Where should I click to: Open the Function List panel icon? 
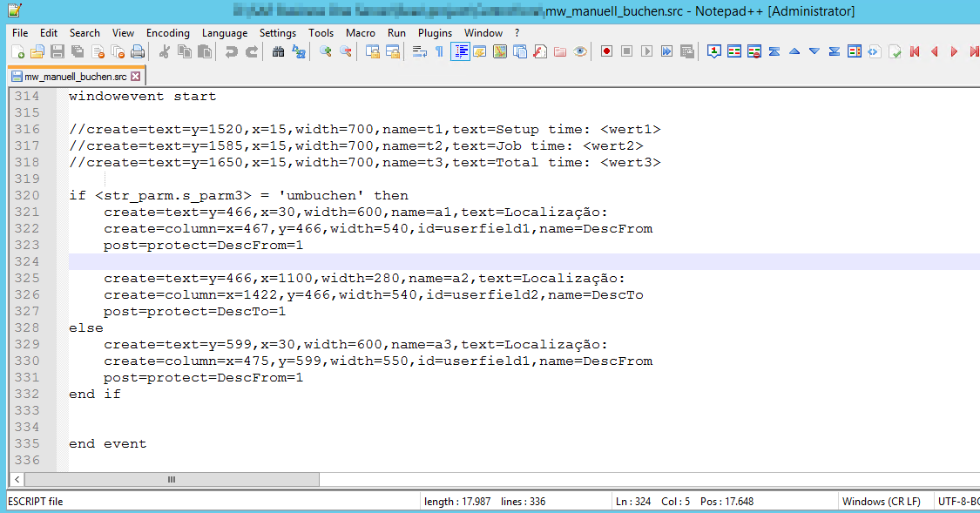pos(540,52)
